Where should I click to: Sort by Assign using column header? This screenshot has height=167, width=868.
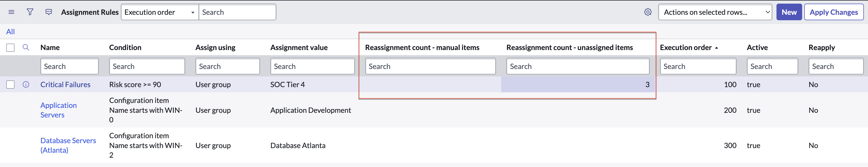(x=215, y=47)
